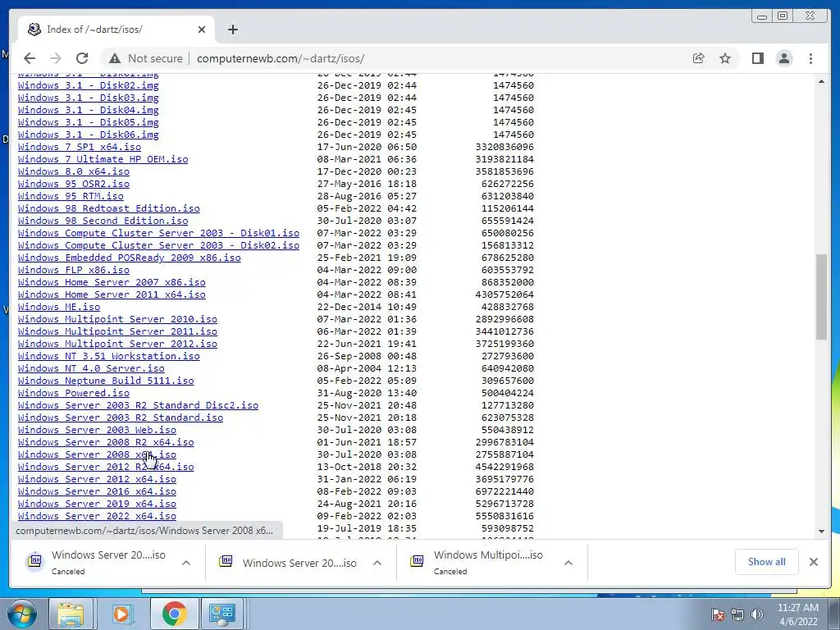Expand options for first canceled Windows Server download
The height and width of the screenshot is (630, 840).
[186, 563]
